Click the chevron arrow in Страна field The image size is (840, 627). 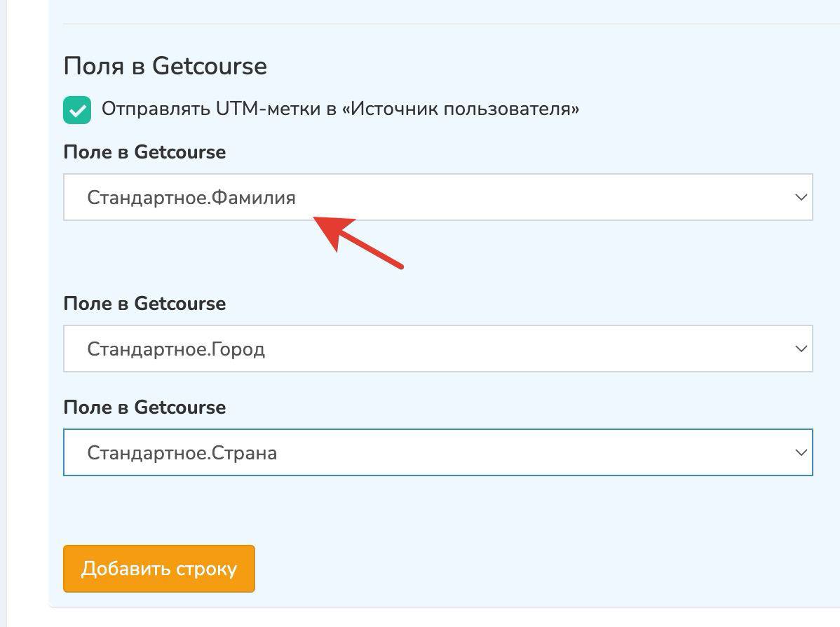click(801, 452)
